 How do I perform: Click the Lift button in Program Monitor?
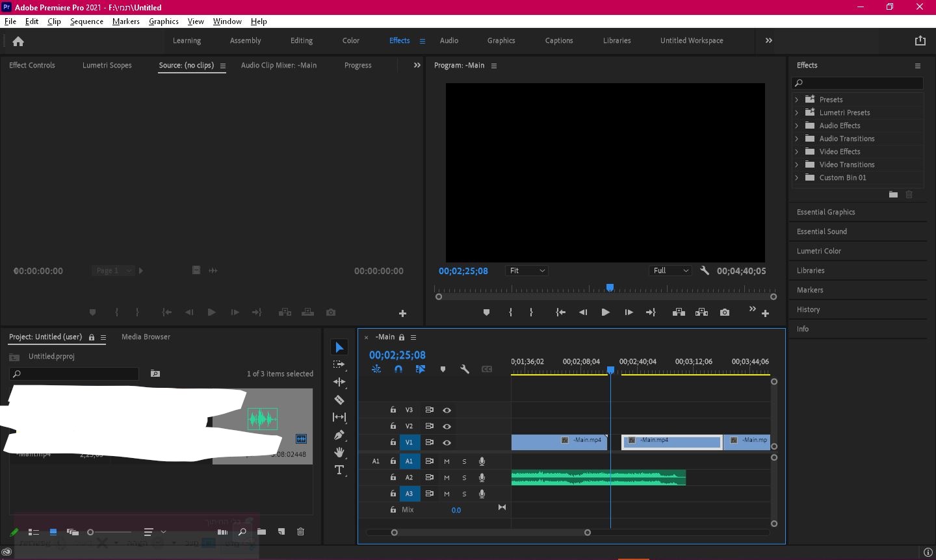point(679,312)
